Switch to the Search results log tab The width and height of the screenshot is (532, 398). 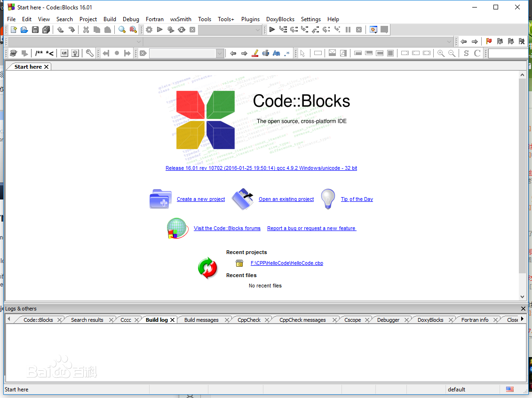click(x=87, y=320)
